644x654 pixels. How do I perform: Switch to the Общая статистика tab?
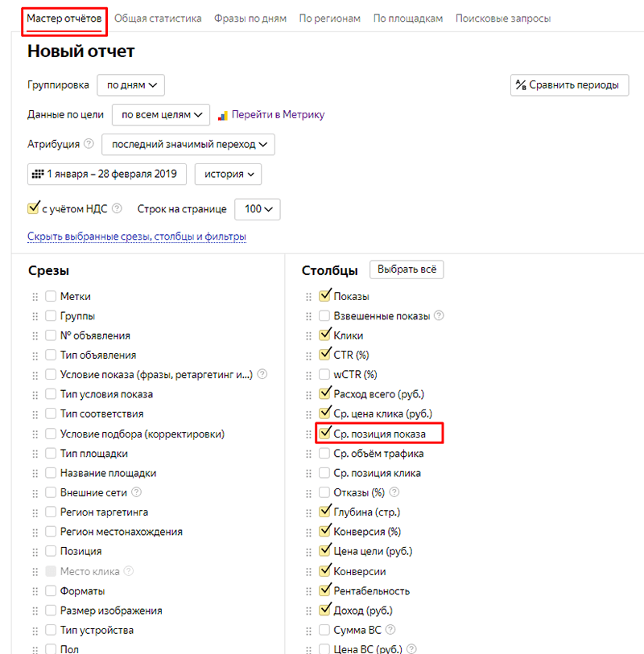[x=158, y=19]
